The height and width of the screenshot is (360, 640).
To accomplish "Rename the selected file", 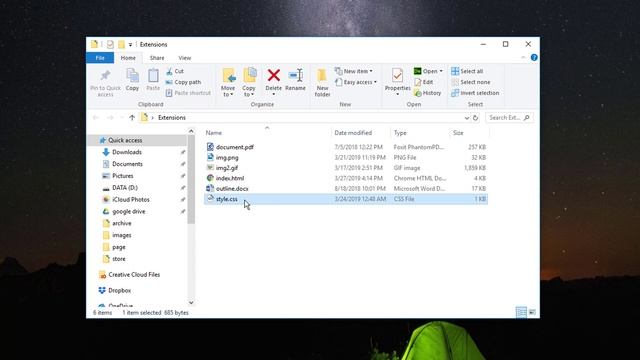I will coord(296,80).
